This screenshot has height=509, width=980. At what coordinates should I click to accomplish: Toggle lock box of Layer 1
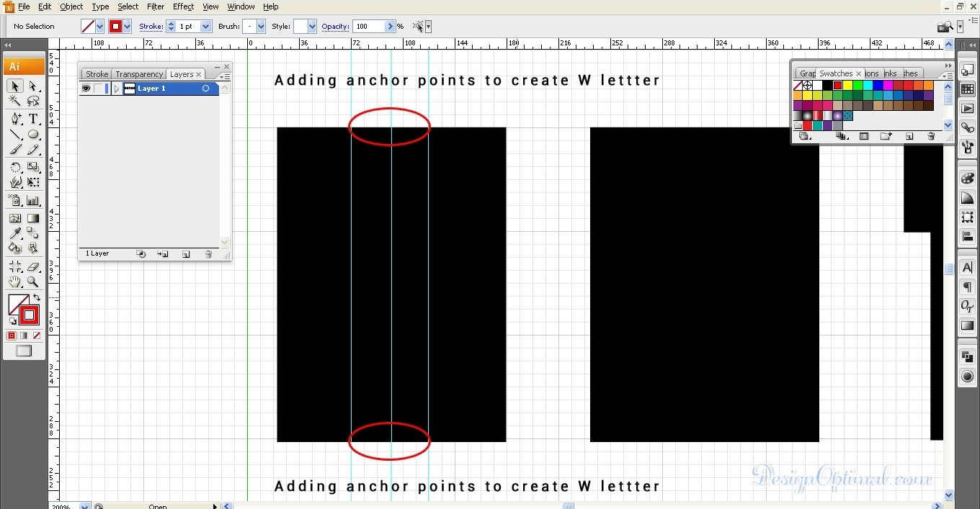pyautogui.click(x=98, y=89)
